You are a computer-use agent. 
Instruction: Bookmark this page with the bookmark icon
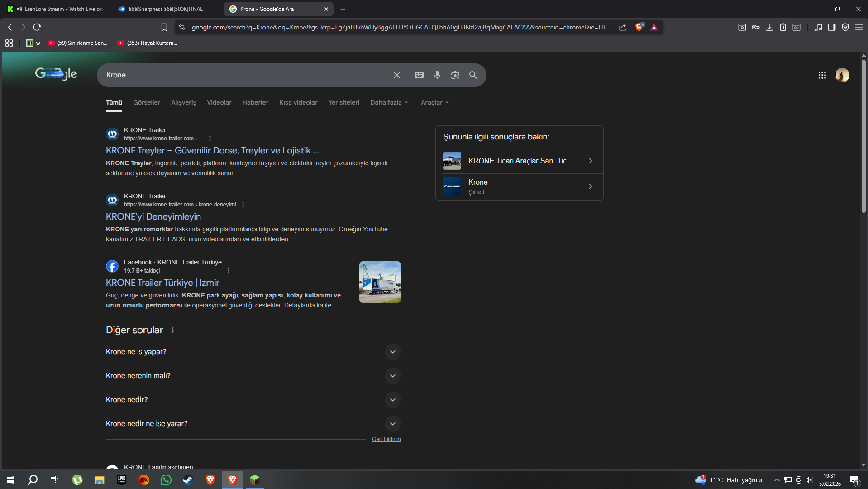[x=164, y=27]
